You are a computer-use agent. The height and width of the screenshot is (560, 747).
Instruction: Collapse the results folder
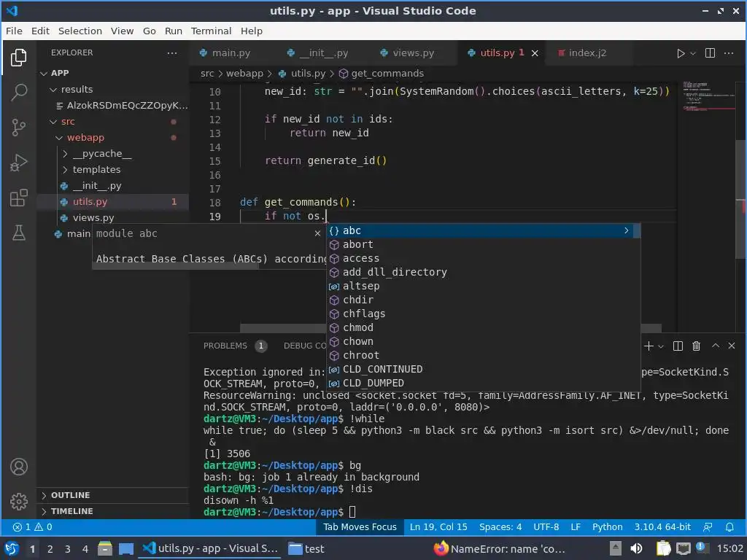coord(53,90)
